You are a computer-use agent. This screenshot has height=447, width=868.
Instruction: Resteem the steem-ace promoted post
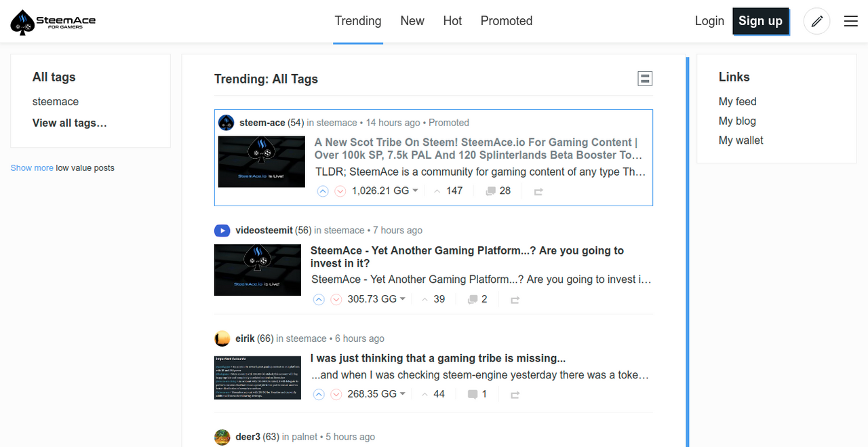538,192
